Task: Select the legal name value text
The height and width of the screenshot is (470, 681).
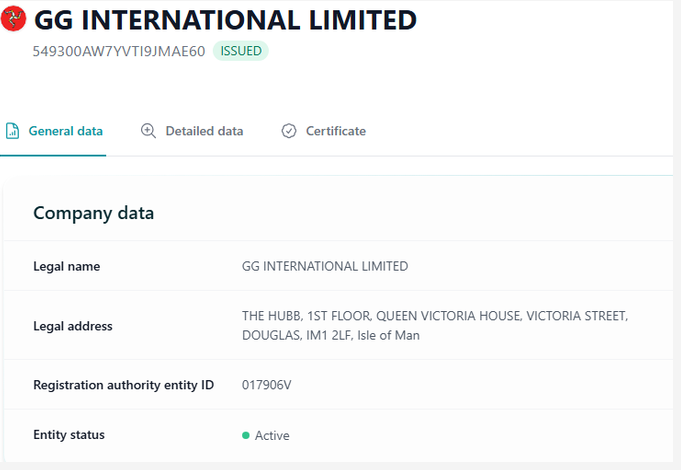Action: tap(325, 266)
